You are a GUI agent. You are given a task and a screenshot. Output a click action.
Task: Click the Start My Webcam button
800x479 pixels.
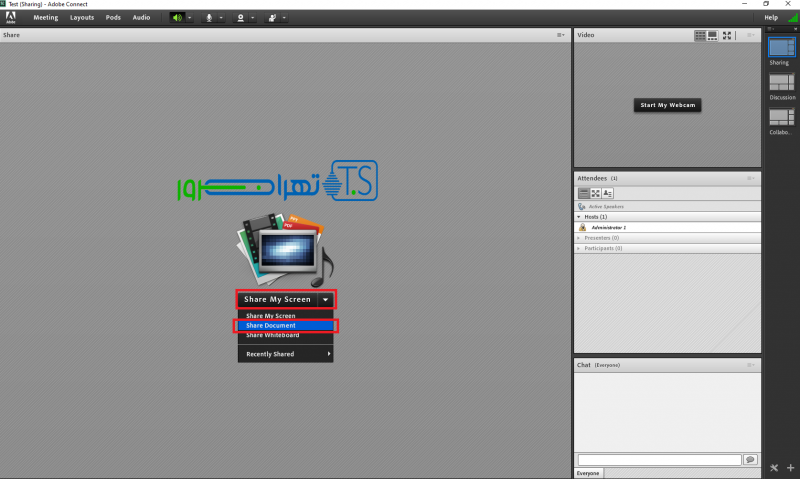pos(667,105)
